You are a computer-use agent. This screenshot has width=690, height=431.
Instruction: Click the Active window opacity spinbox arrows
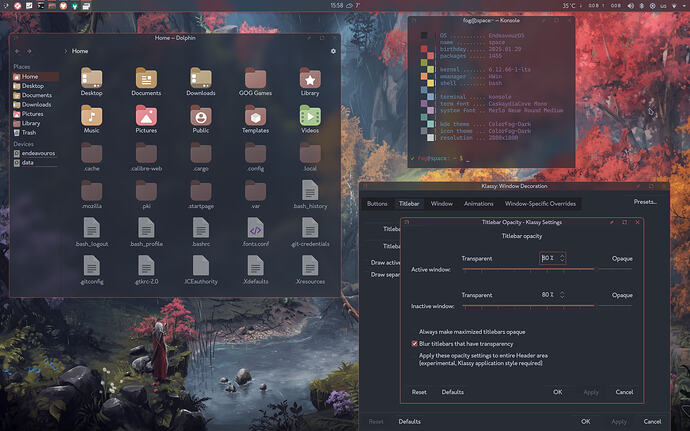tap(562, 258)
